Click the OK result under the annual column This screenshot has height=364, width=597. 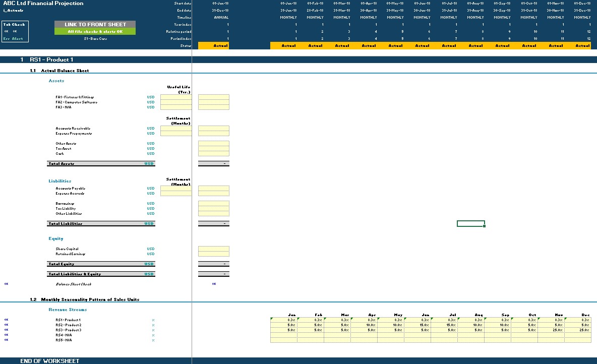click(214, 284)
